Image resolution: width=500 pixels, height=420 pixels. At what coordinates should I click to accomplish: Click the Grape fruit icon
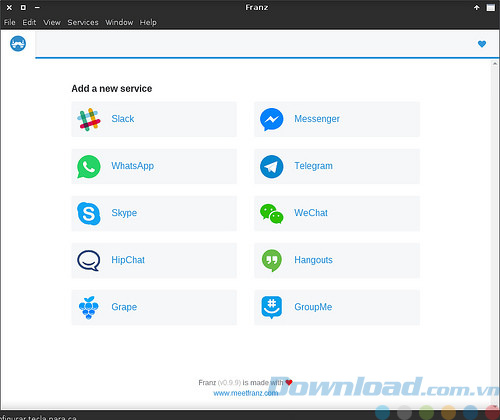tap(89, 307)
